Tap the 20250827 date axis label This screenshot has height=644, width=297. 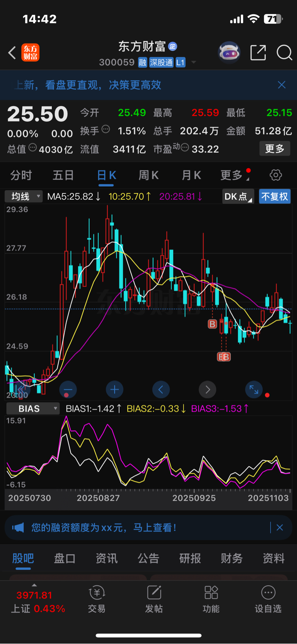coord(98,498)
